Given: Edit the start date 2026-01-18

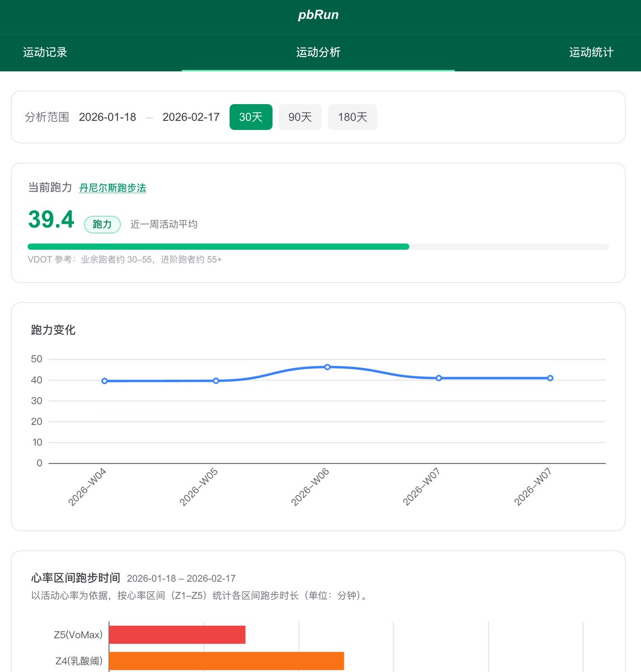Looking at the screenshot, I should pyautogui.click(x=107, y=117).
